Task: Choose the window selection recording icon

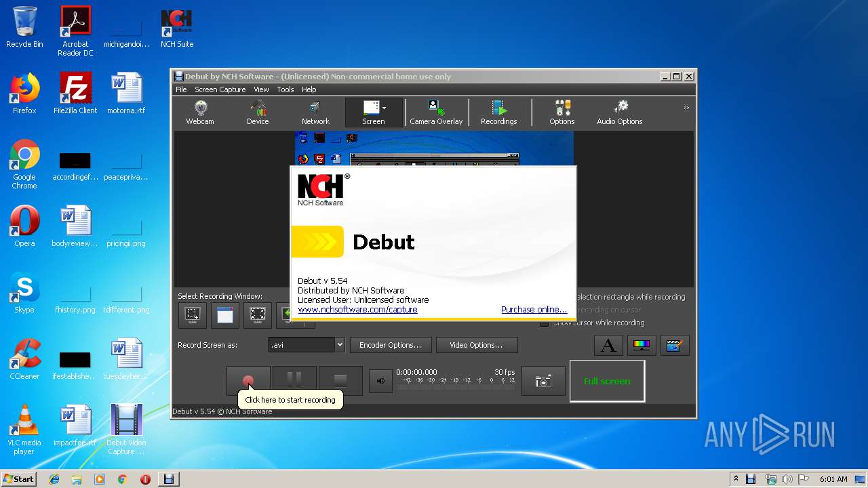Action: tap(225, 315)
